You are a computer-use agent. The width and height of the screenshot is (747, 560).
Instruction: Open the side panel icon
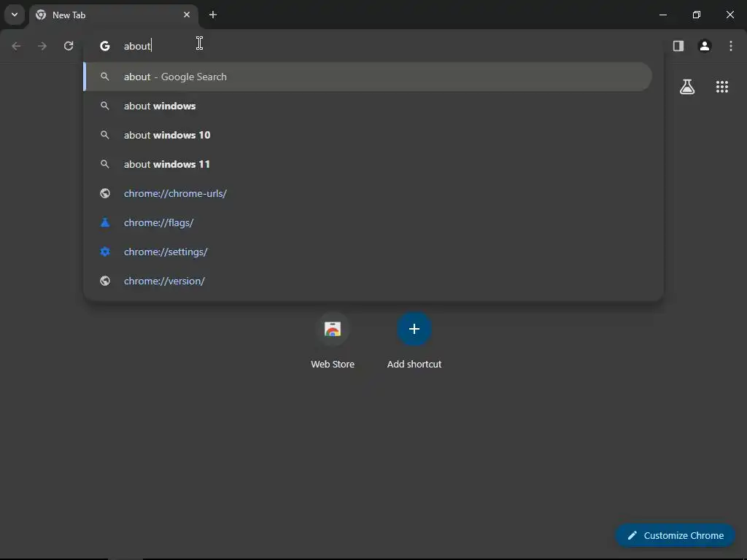678,46
